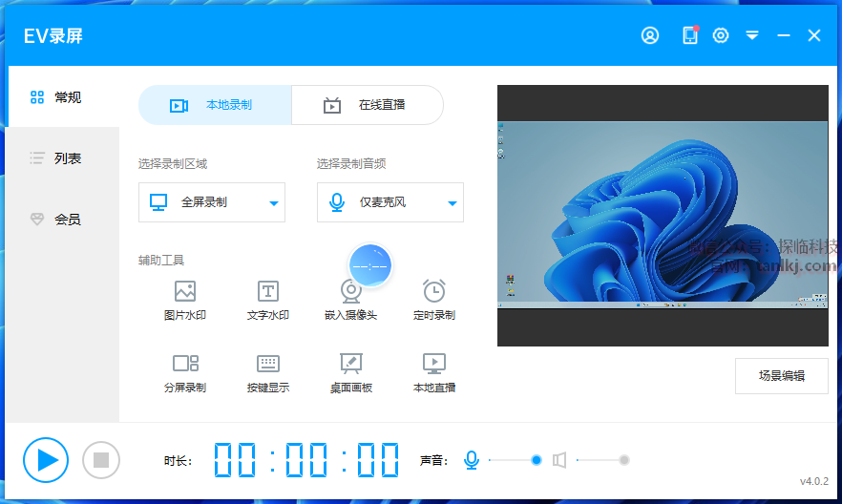The width and height of the screenshot is (842, 504).
Task: Open the 图片水印 image watermark tool
Action: click(185, 291)
